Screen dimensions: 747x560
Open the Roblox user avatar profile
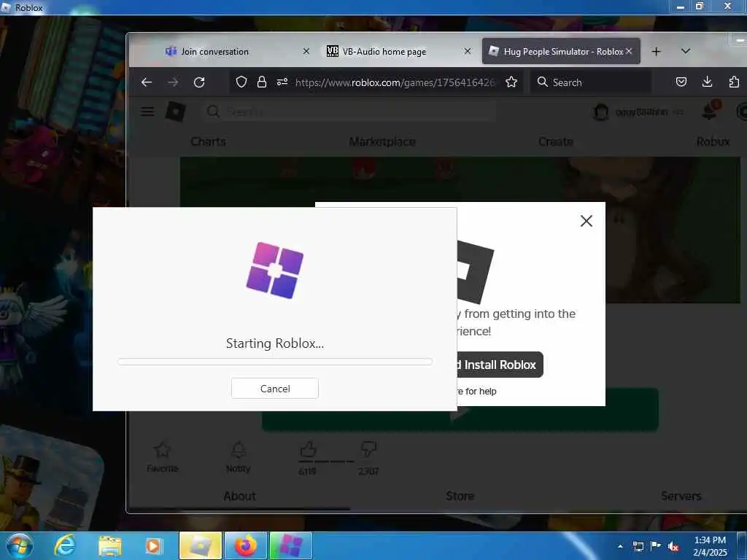pos(601,112)
